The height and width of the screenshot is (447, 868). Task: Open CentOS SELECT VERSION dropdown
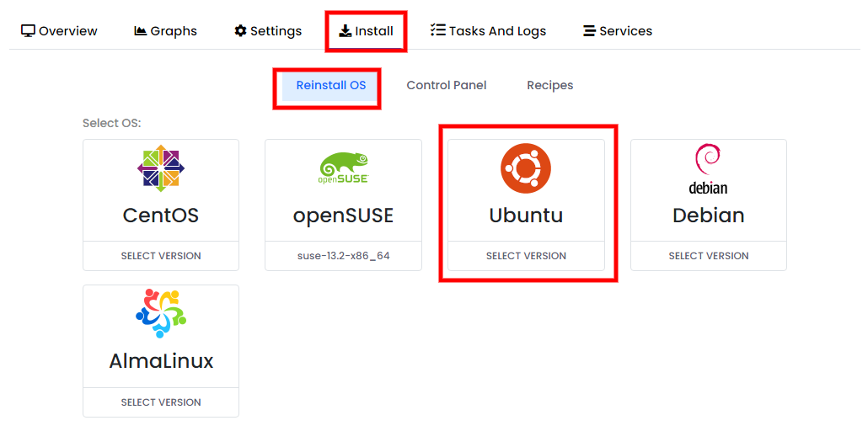161,256
